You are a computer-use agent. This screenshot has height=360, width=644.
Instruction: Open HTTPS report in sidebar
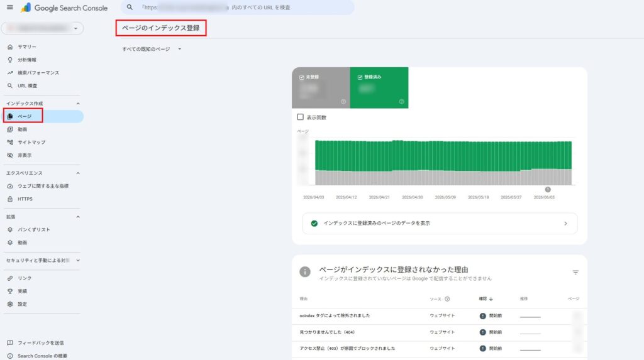click(x=25, y=199)
